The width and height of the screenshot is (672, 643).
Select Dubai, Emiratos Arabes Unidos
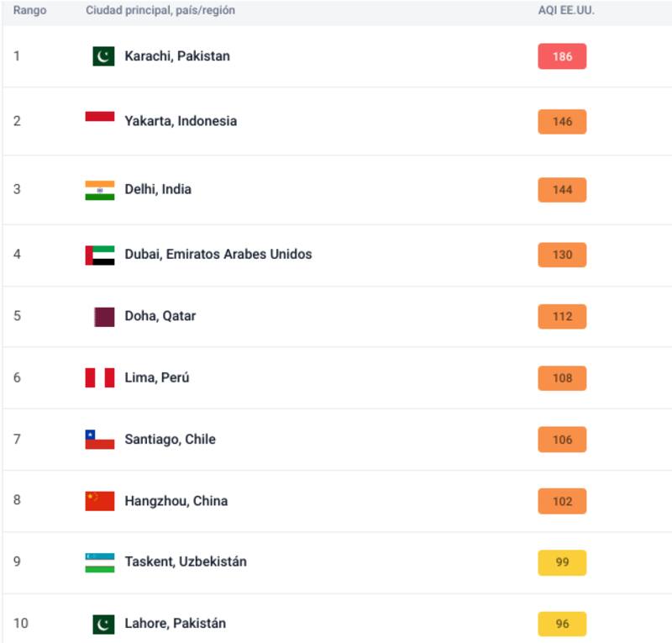click(218, 255)
